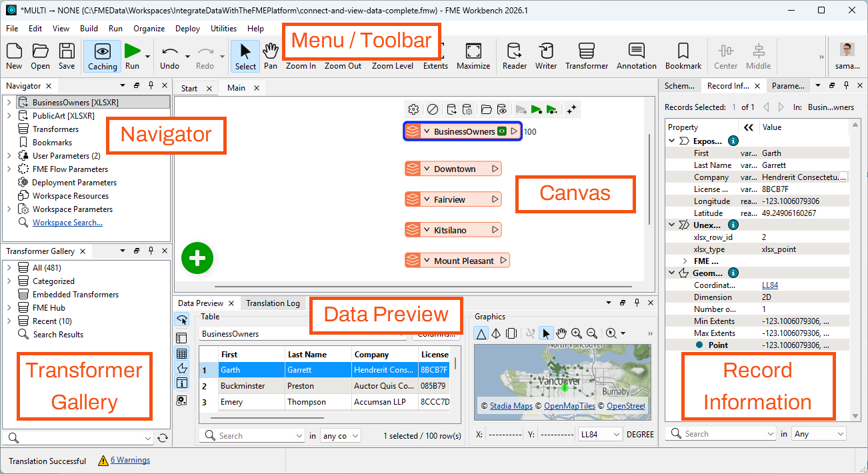This screenshot has width=868, height=474.
Task: Expand User Parameters (2) in Navigator
Action: click(x=9, y=156)
